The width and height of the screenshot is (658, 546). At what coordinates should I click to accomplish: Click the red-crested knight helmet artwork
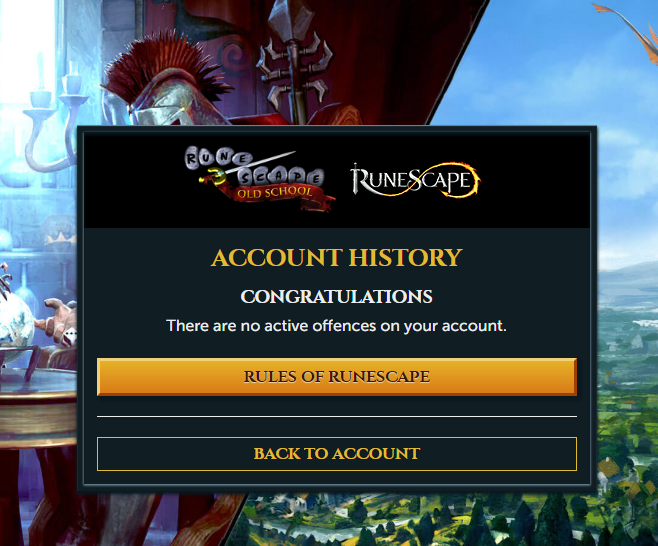[164, 82]
